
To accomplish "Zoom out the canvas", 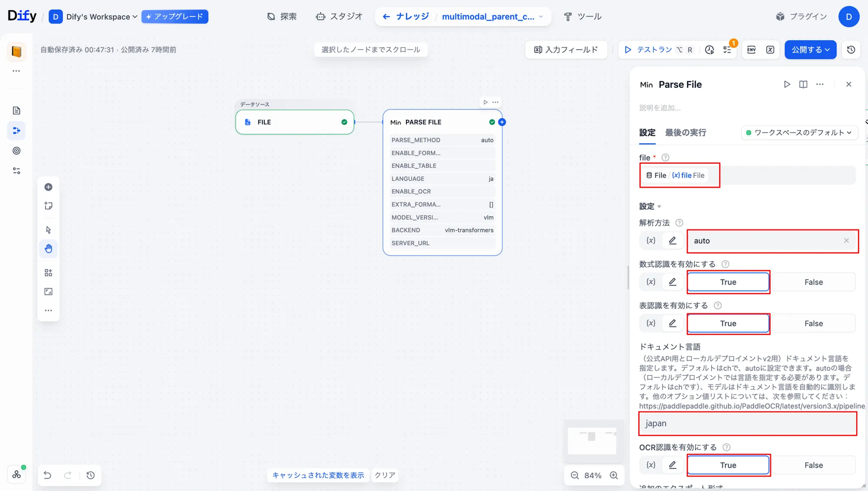I will (x=575, y=475).
